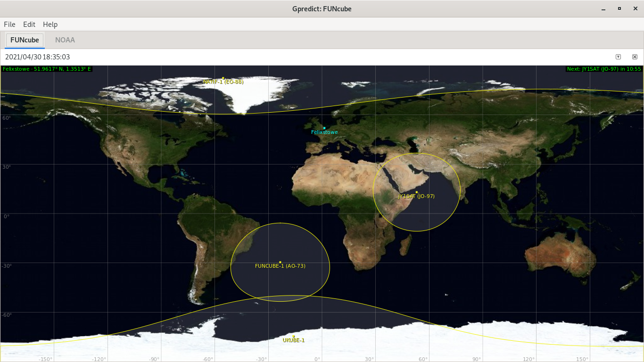This screenshot has width=644, height=362.
Task: Click the Next: JY1SAT pass countdown
Action: 604,69
